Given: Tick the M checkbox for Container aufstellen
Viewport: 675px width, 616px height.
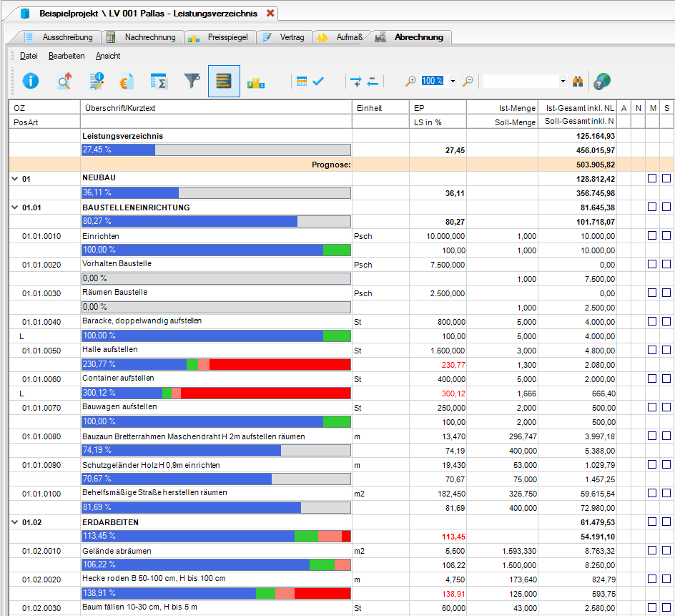Looking at the screenshot, I should [652, 378].
